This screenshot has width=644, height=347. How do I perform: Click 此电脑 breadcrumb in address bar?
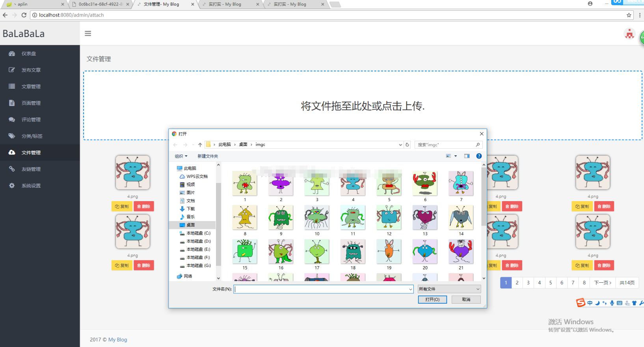tap(225, 145)
